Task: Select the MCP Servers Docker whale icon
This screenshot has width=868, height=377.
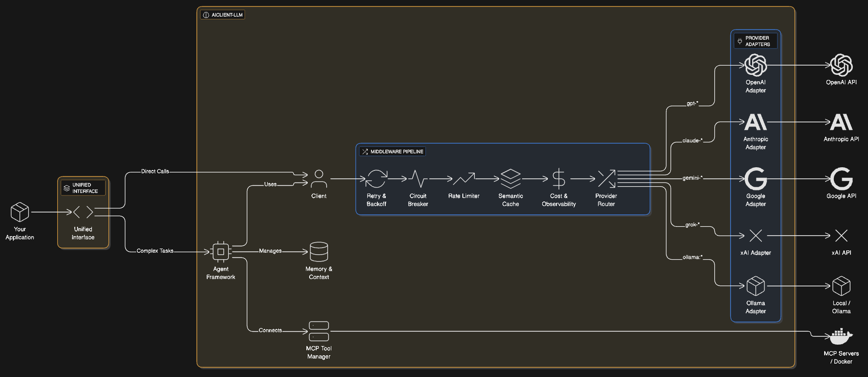Action: (841, 336)
